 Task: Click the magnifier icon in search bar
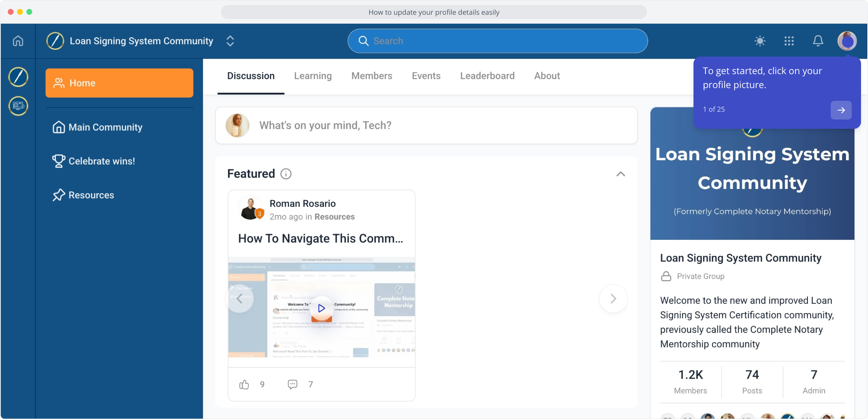coord(363,41)
